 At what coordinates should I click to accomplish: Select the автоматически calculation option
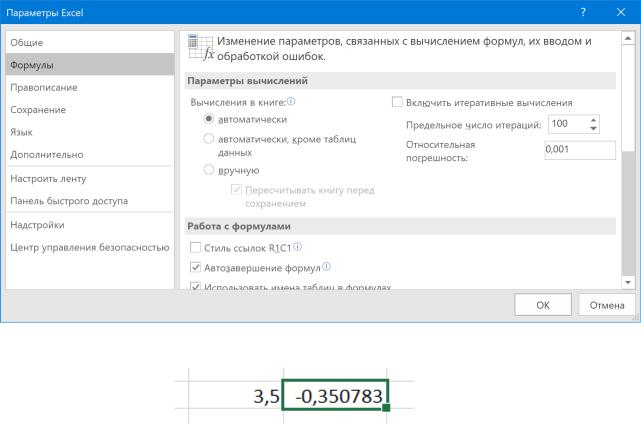point(208,119)
